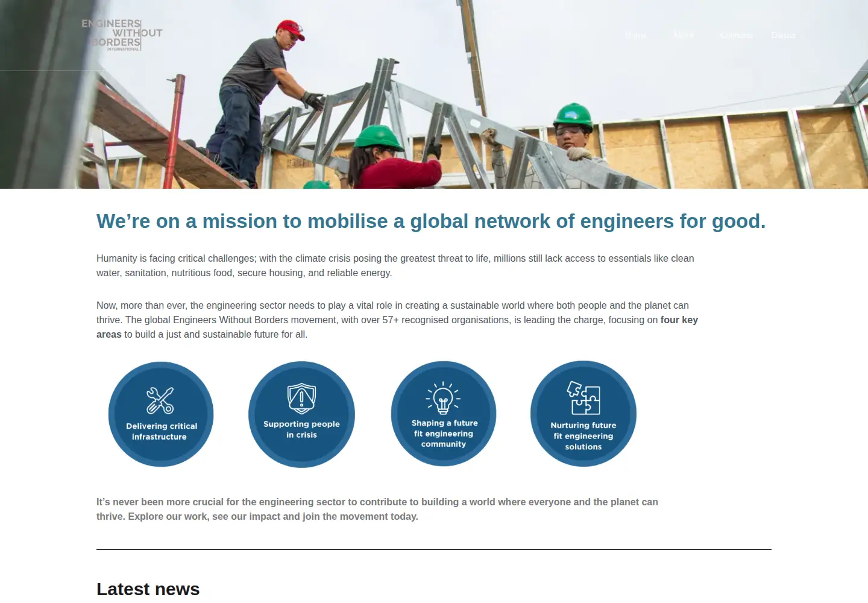Open the Home menu item
This screenshot has width=868, height=603.
click(x=635, y=35)
